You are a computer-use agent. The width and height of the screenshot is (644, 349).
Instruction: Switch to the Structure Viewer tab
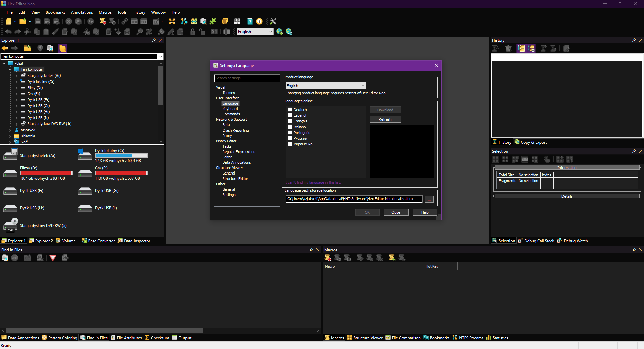[365, 338]
